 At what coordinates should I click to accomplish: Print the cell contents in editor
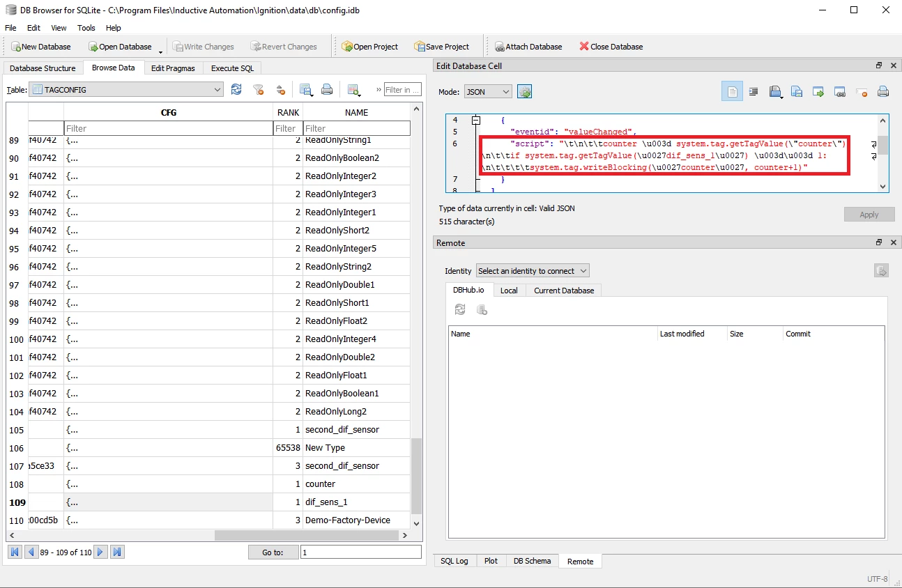[882, 91]
